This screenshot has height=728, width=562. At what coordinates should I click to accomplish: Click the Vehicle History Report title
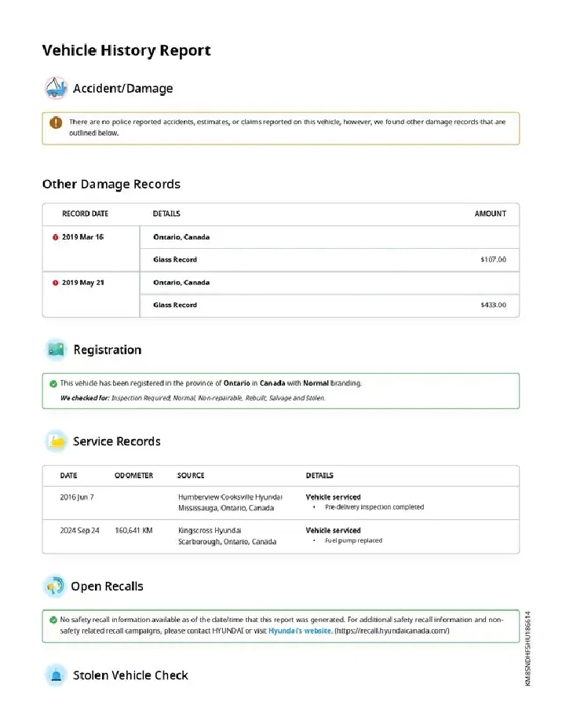(126, 51)
